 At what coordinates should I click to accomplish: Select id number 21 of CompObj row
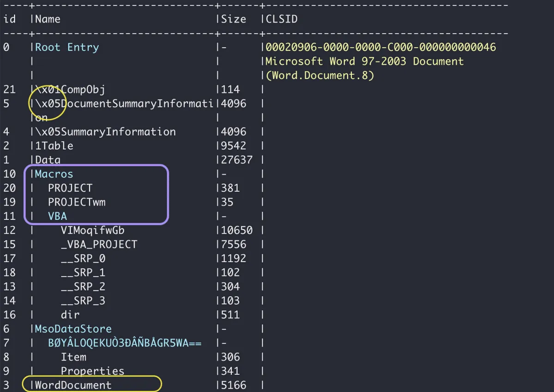(x=9, y=90)
